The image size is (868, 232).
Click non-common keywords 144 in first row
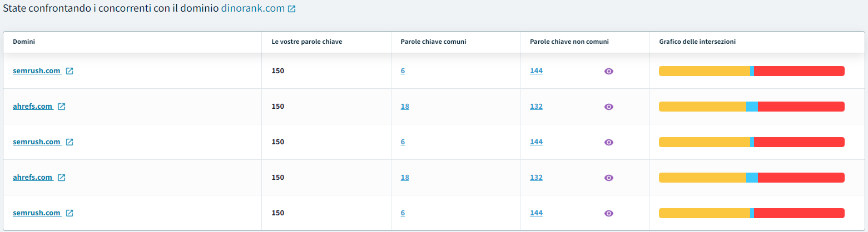(x=536, y=71)
